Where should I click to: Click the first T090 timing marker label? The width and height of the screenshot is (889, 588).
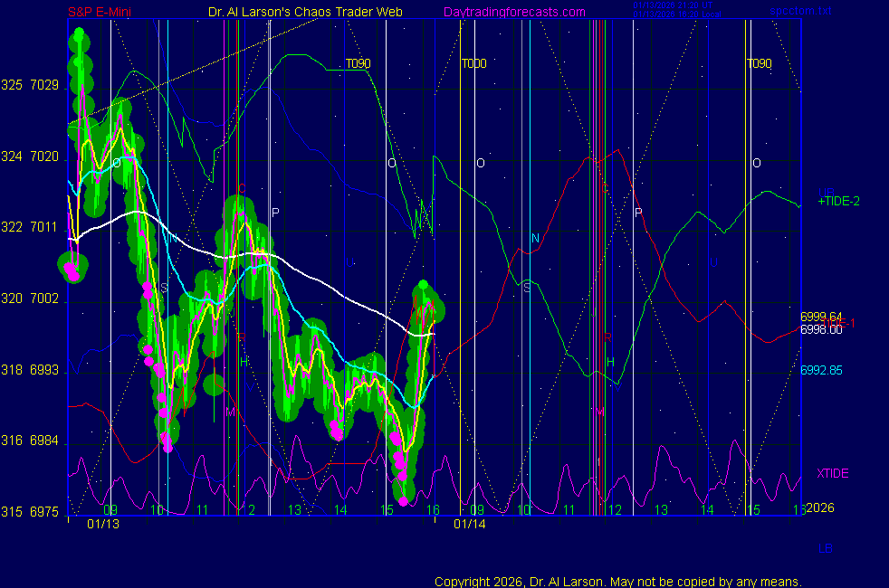tap(358, 64)
